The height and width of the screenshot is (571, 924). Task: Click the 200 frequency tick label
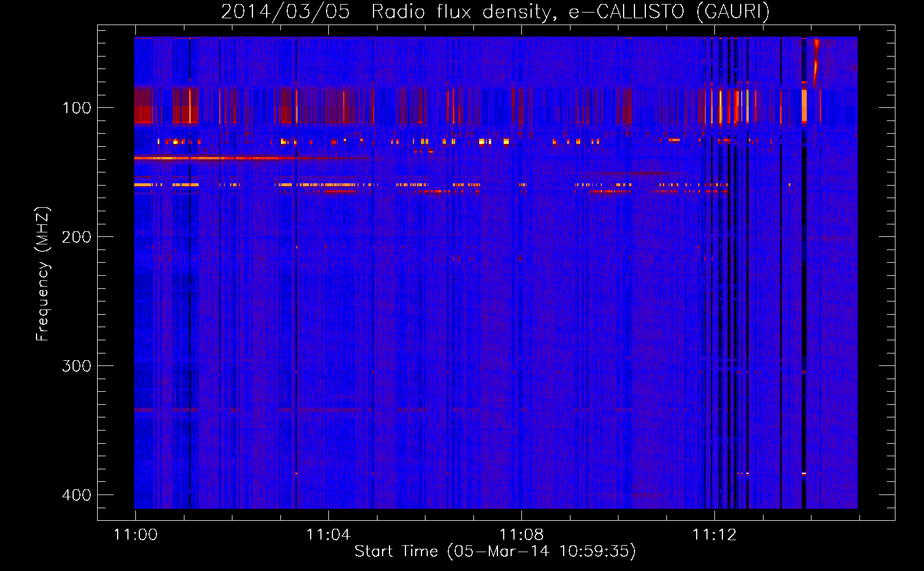77,237
